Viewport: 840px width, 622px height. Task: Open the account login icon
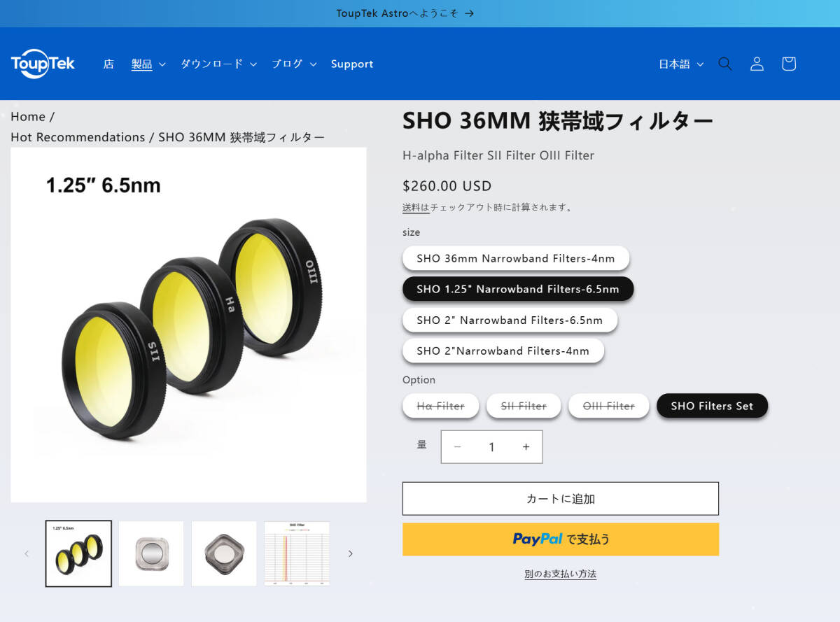point(757,64)
